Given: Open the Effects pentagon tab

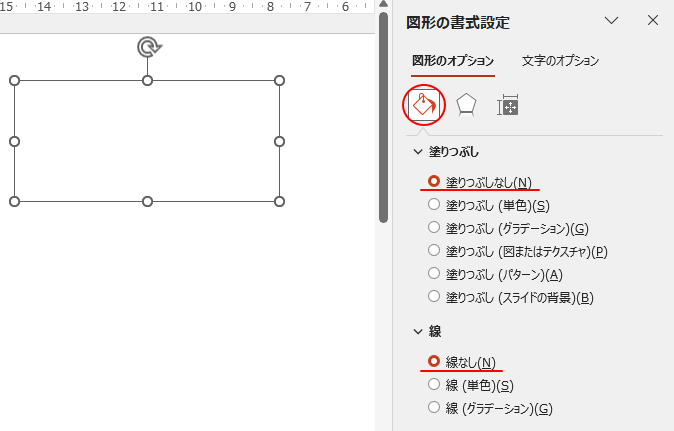Looking at the screenshot, I should pyautogui.click(x=466, y=105).
